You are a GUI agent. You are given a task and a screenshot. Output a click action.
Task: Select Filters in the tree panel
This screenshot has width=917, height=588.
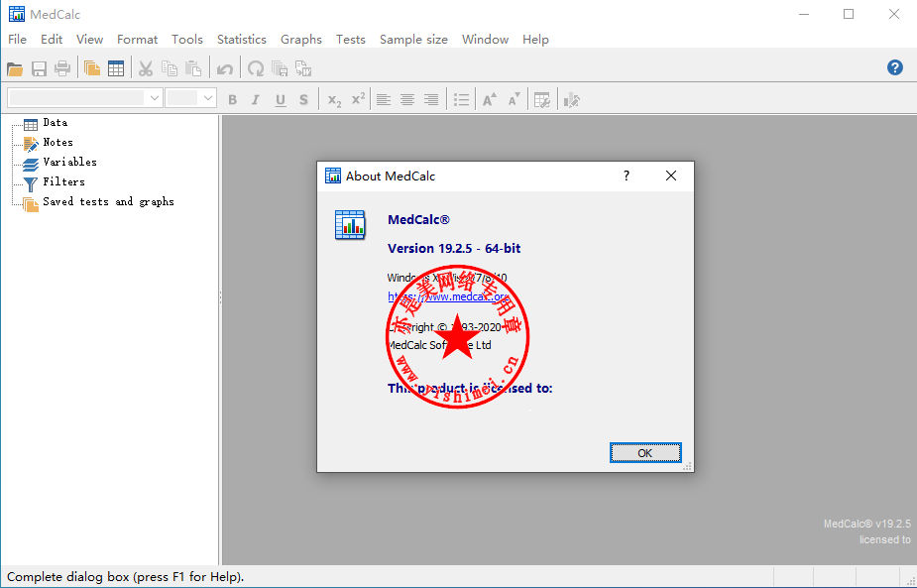click(63, 182)
